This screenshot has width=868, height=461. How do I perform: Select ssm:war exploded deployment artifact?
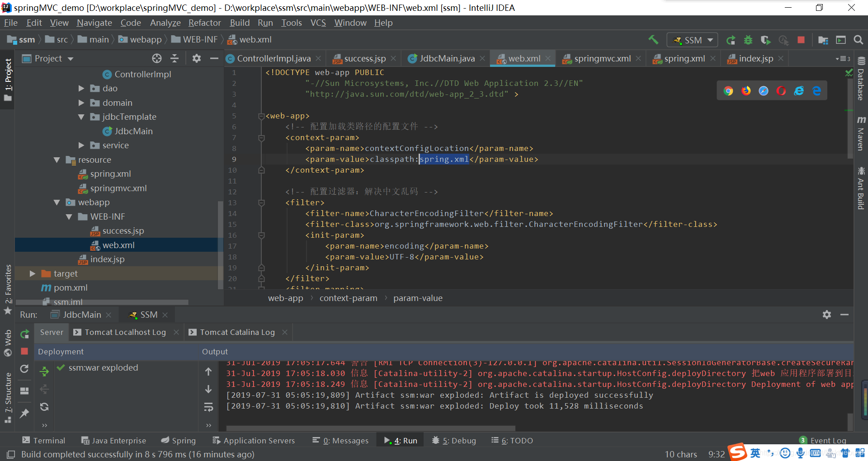tap(103, 368)
